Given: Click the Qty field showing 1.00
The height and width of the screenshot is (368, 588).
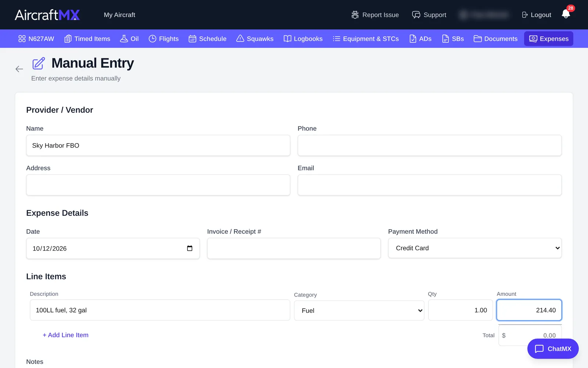Looking at the screenshot, I should click(460, 310).
